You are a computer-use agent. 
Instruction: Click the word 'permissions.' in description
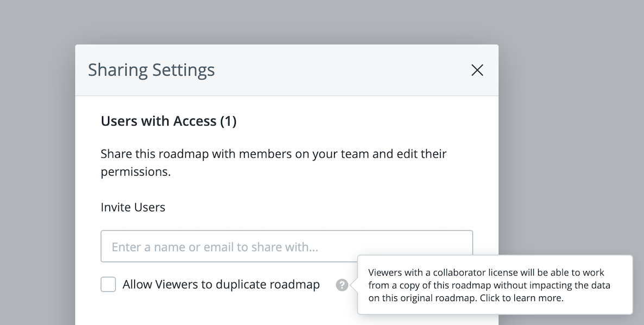tap(136, 172)
